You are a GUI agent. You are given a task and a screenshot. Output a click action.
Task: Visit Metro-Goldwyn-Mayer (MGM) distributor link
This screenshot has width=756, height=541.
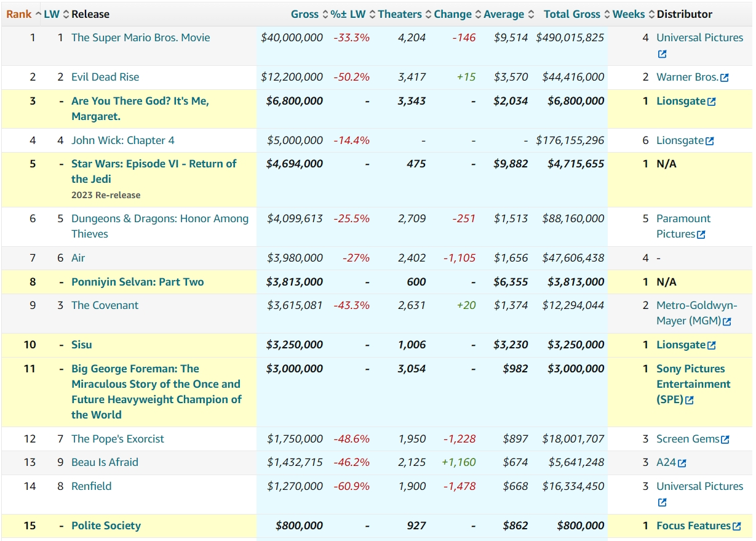point(697,313)
